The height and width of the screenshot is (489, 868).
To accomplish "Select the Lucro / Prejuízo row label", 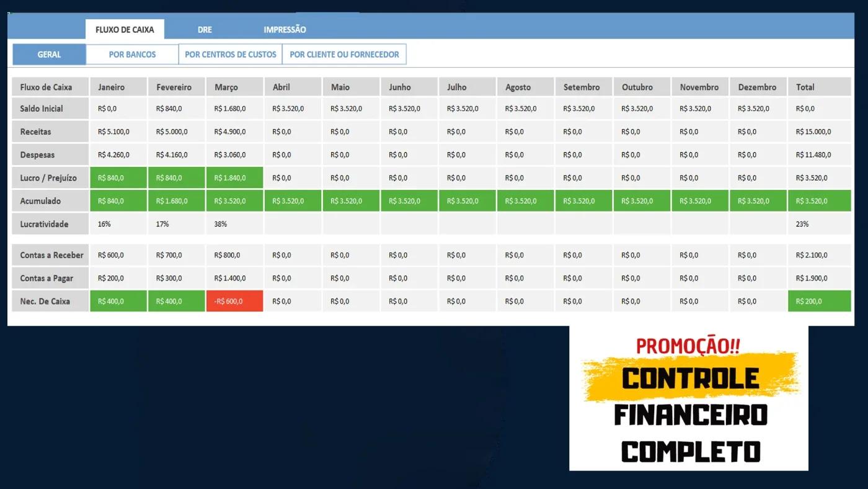I will (50, 177).
